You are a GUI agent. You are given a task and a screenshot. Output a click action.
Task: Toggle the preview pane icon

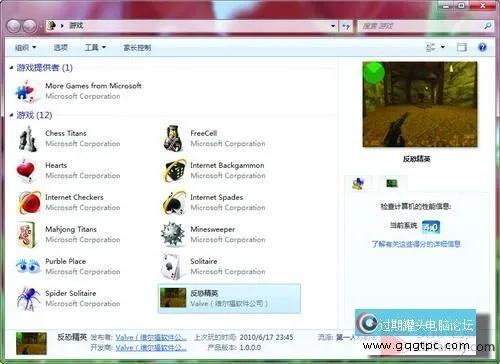[x=461, y=47]
